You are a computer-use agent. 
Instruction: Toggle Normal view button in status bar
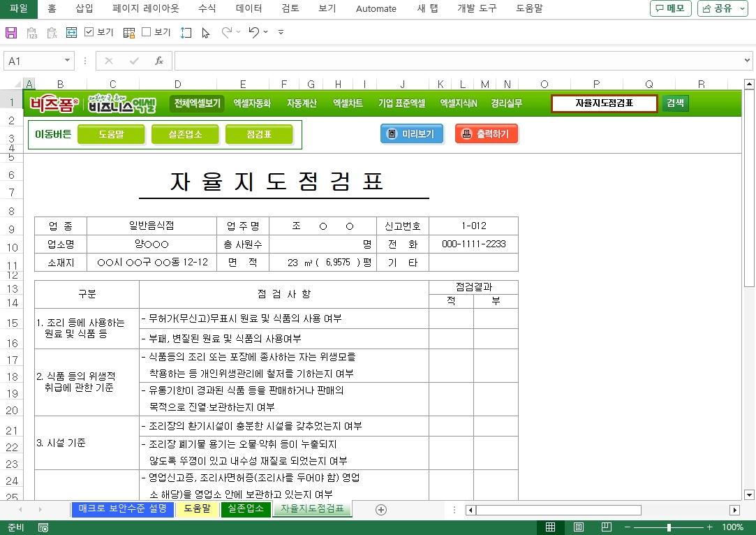[550, 527]
